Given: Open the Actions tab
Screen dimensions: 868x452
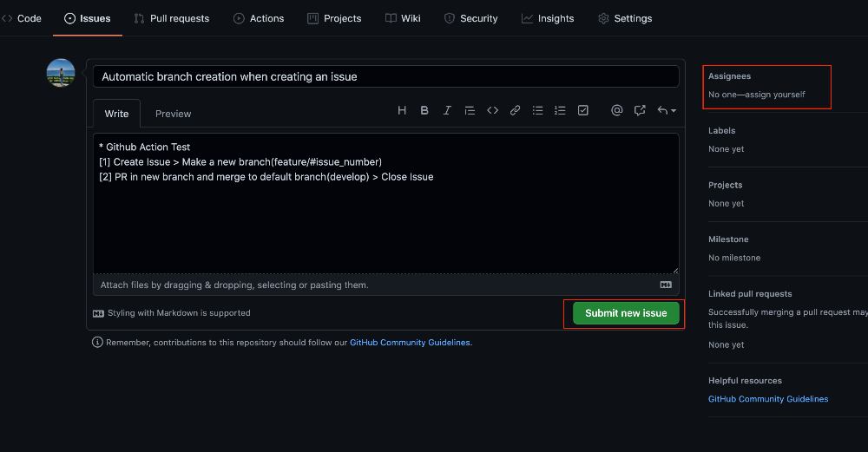Looking at the screenshot, I should pos(259,18).
